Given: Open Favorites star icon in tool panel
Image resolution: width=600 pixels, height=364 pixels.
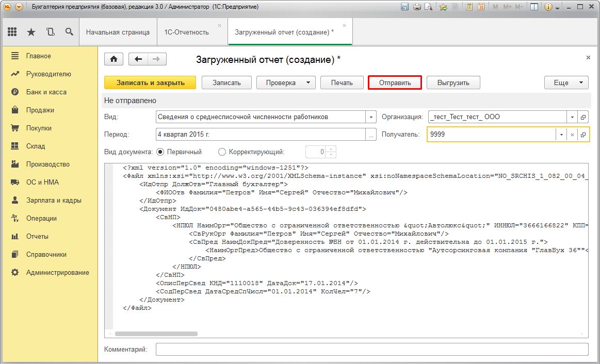Looking at the screenshot, I should [31, 32].
